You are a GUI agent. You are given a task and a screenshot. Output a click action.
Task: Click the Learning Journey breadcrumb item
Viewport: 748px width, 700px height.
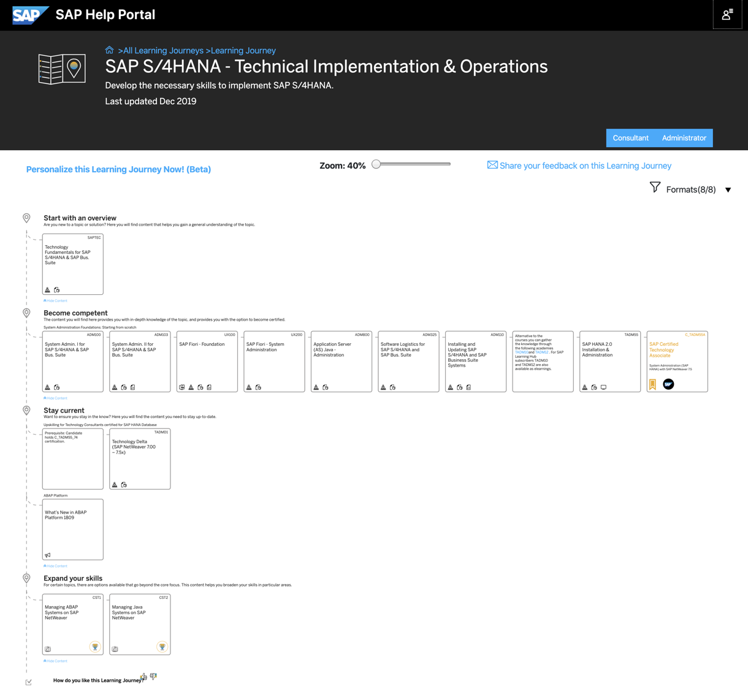[x=243, y=50]
